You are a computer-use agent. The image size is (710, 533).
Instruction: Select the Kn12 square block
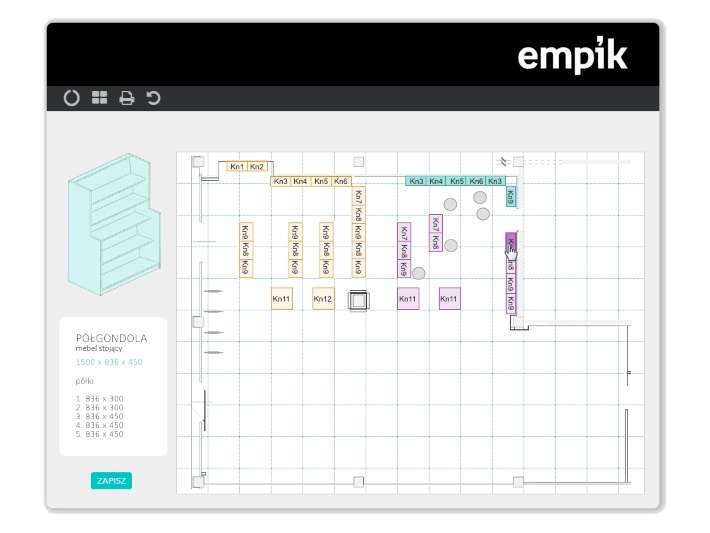click(x=323, y=298)
